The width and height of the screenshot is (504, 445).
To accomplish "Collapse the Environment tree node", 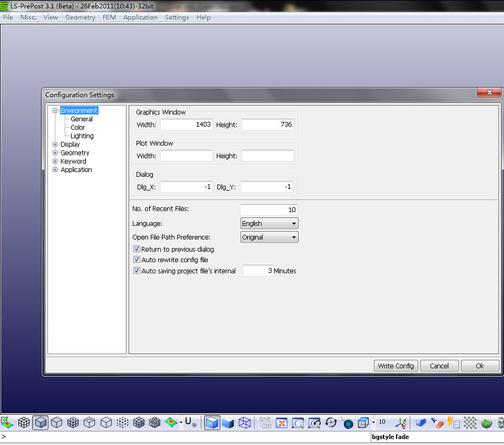I will 55,111.
